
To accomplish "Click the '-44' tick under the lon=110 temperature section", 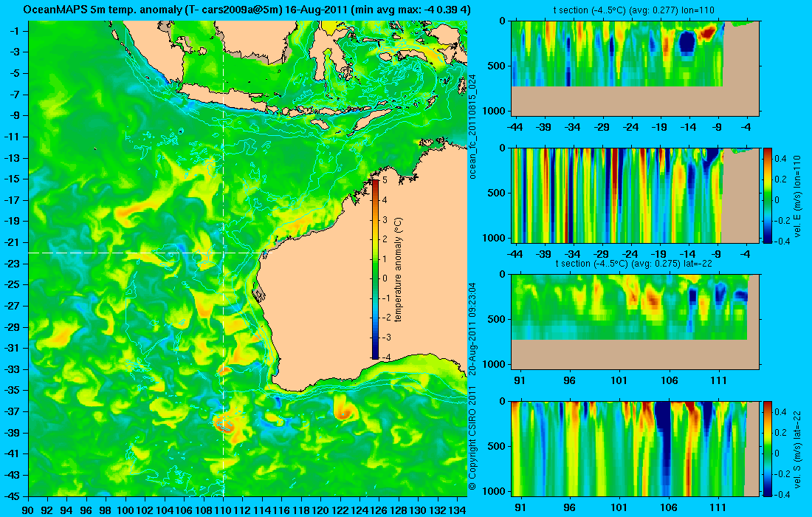I will (x=515, y=127).
